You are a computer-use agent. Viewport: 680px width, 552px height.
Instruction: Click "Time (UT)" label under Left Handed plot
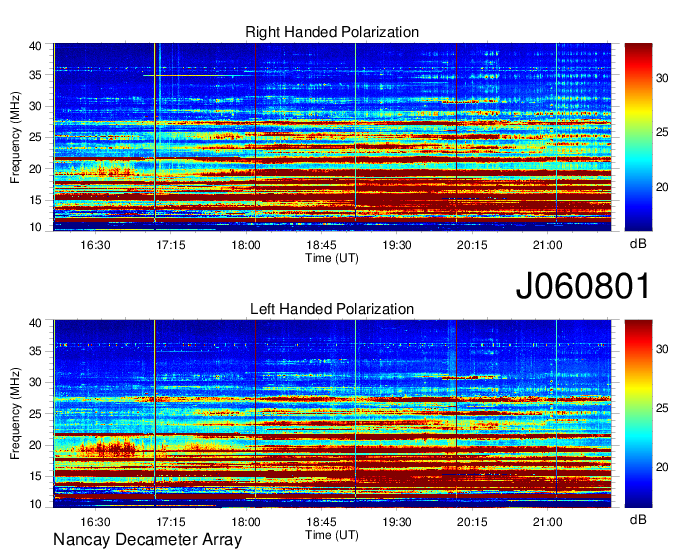[x=332, y=535]
